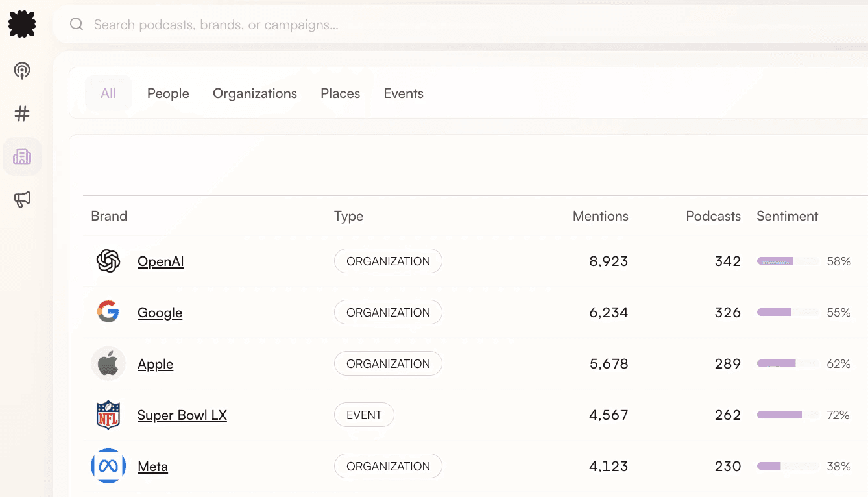
Task: Open the Super Bowl LX link
Action: (x=182, y=415)
